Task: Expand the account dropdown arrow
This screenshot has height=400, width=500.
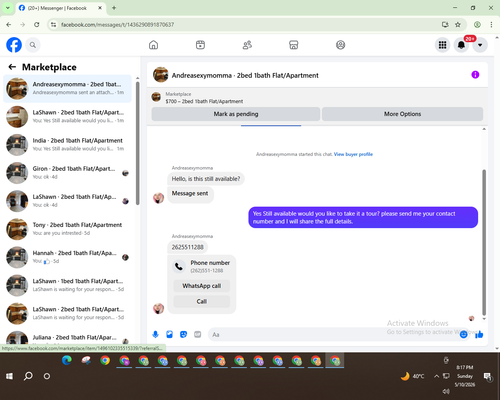Action: [480, 45]
